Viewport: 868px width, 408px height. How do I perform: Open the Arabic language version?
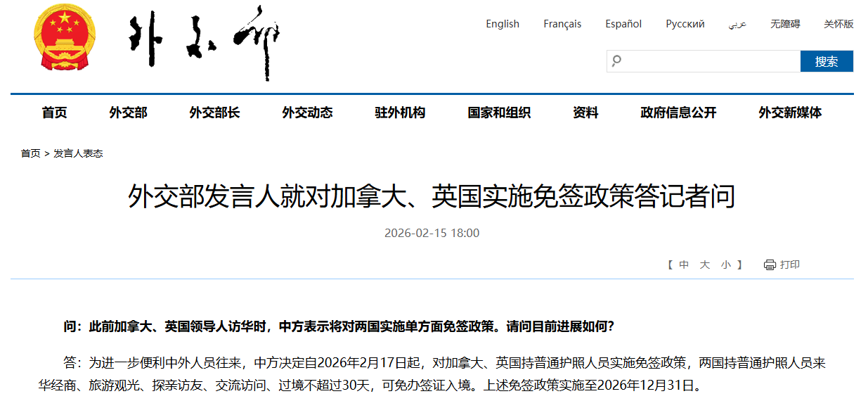[x=737, y=25]
